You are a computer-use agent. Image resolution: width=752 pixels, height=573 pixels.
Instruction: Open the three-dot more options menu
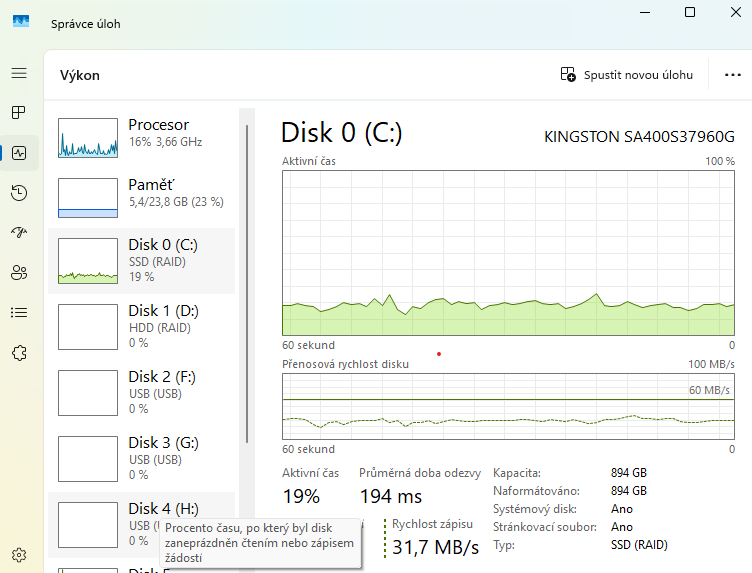(x=732, y=75)
